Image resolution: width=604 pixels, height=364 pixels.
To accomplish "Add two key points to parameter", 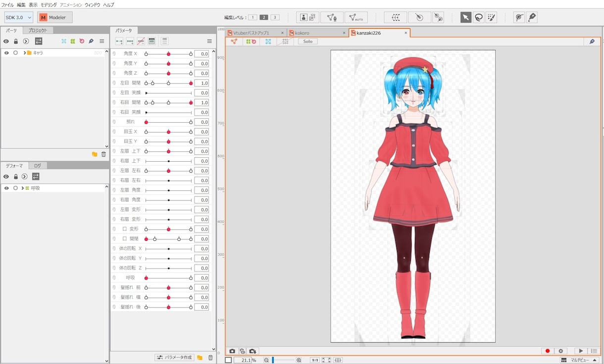I will coord(119,41).
